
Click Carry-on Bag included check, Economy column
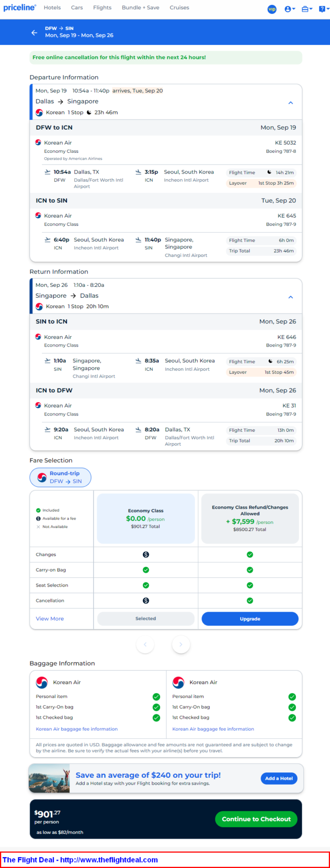click(146, 570)
